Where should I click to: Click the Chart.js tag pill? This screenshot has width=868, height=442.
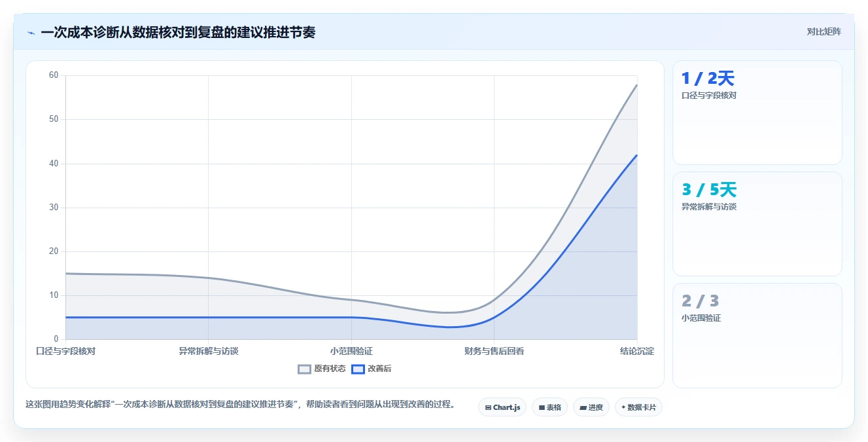click(502, 407)
